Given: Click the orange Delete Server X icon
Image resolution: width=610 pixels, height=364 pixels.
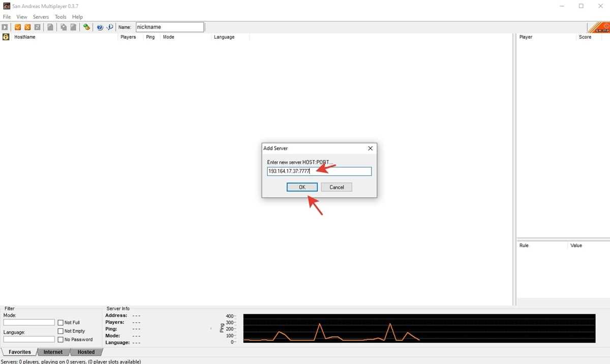Looking at the screenshot, I should 27,27.
